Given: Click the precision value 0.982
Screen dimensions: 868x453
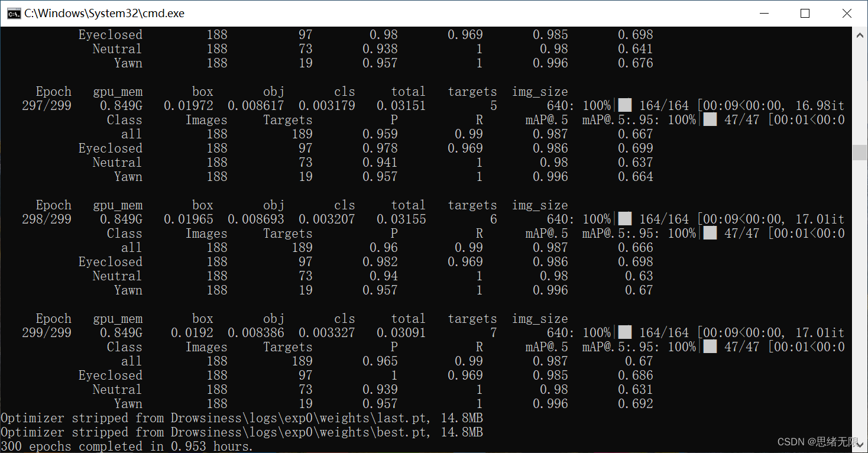Looking at the screenshot, I should pyautogui.click(x=380, y=262).
